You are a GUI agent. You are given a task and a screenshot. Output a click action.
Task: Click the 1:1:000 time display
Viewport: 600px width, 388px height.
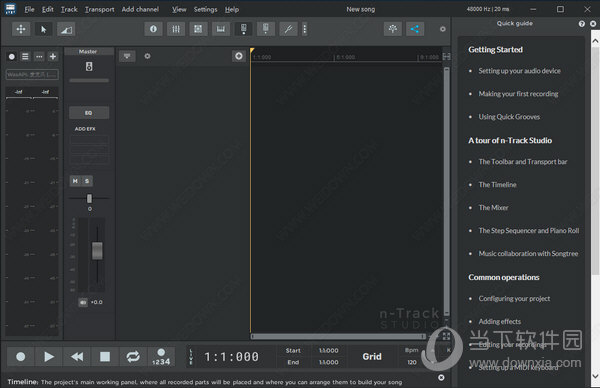pos(232,357)
